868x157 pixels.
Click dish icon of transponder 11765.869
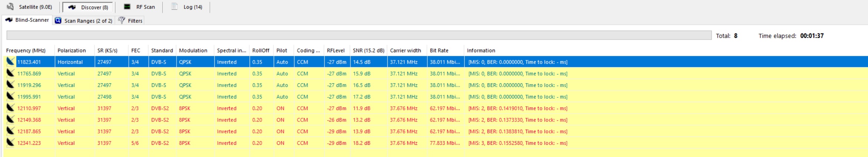tap(10, 73)
